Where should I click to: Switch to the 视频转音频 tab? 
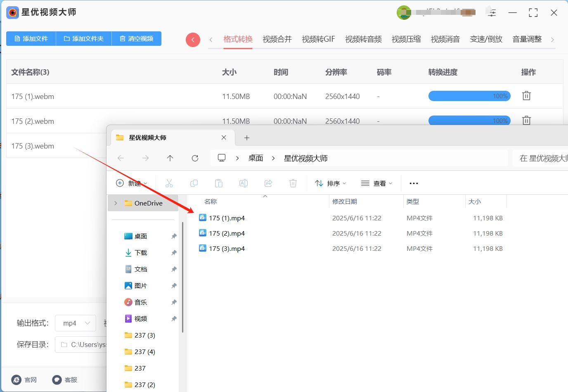363,39
